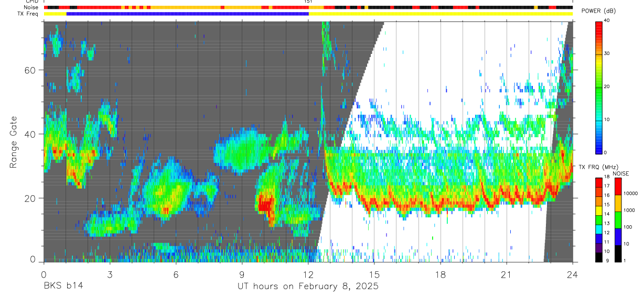The image size is (644, 297).
Task: Click the power scale value "40"
Action: [607, 20]
